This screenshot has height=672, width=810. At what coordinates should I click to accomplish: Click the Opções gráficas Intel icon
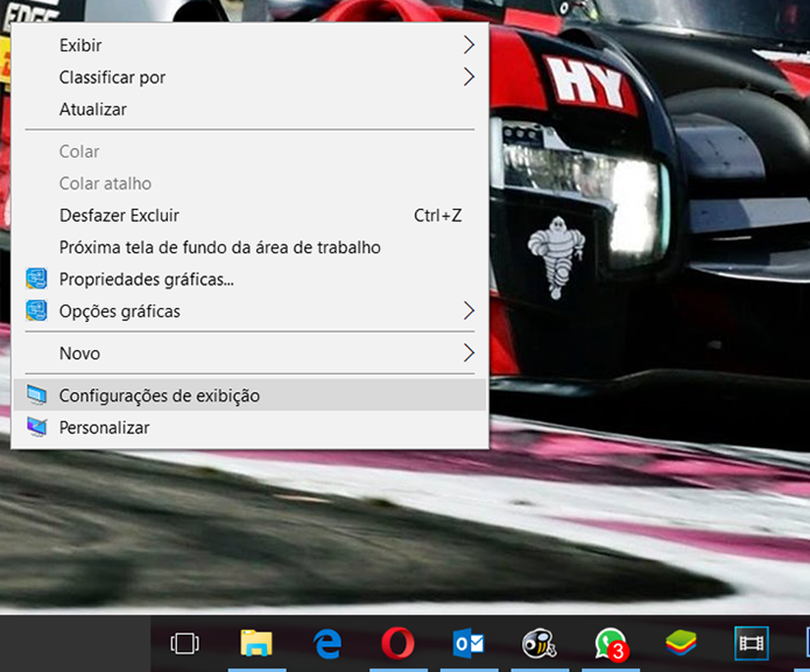click(37, 311)
